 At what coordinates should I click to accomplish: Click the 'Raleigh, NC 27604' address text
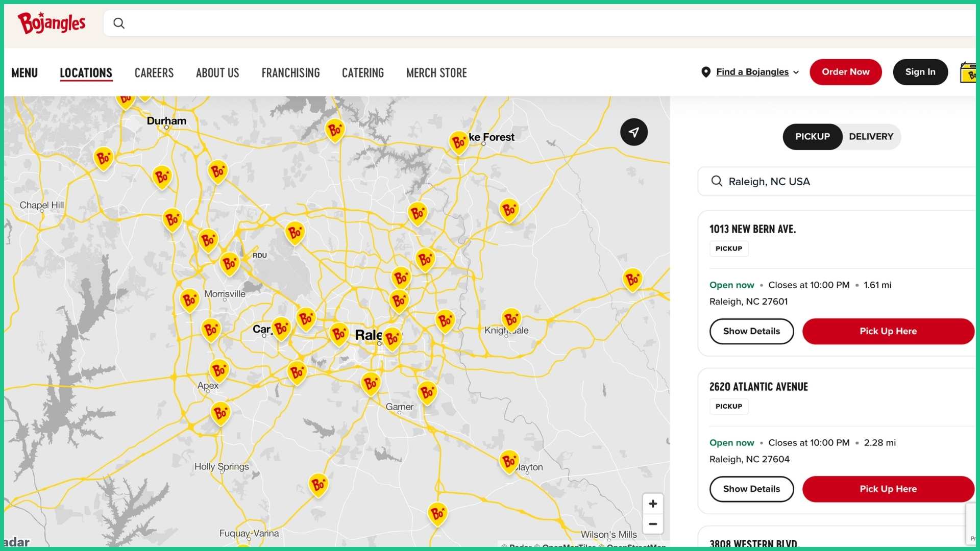click(x=749, y=459)
